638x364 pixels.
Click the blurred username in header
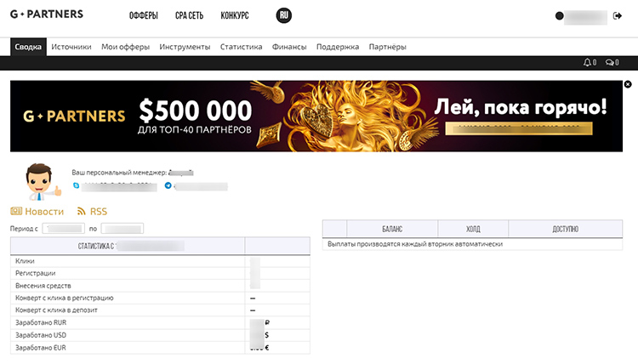pos(585,17)
